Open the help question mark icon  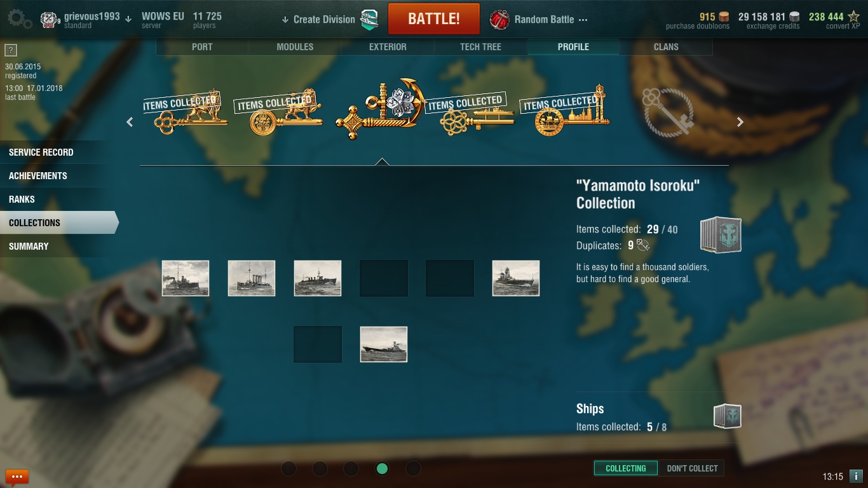[x=11, y=51]
